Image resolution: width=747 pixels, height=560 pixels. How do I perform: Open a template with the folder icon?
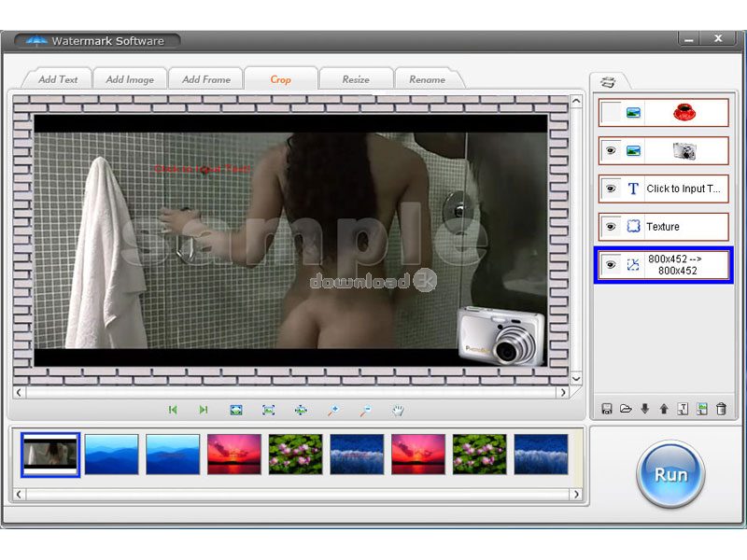click(x=626, y=409)
